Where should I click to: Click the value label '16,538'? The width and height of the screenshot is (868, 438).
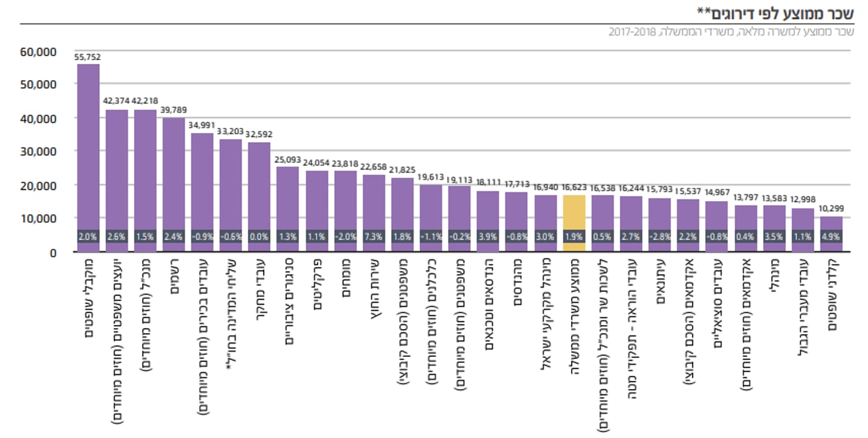tap(603, 188)
